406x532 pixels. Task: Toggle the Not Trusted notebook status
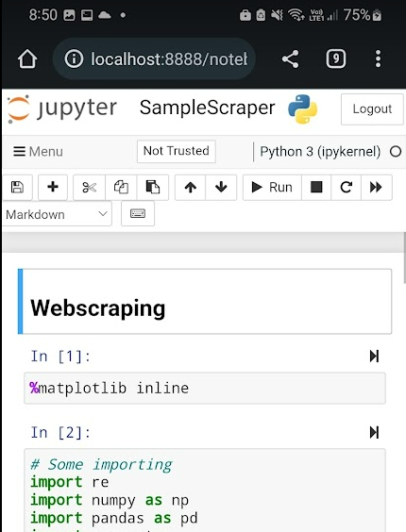pos(177,151)
